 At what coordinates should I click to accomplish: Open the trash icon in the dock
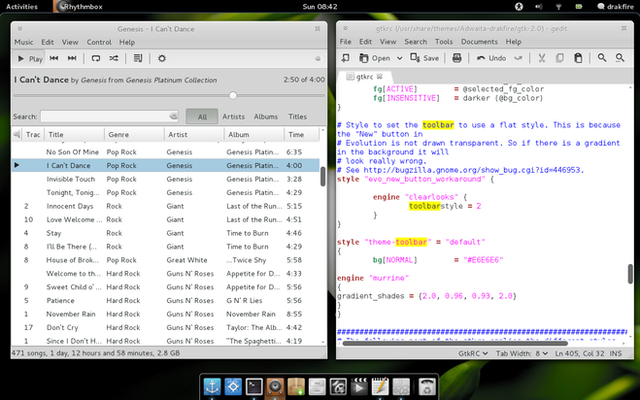(426, 387)
